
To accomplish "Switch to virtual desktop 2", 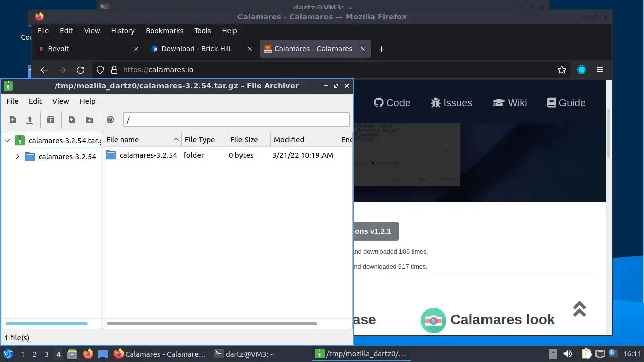I will click(34, 354).
